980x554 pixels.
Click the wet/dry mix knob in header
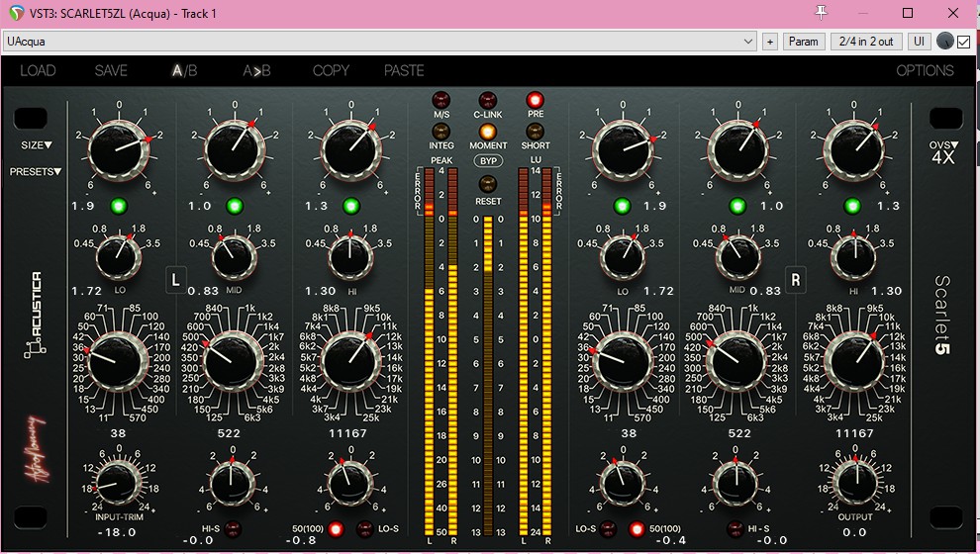(945, 42)
